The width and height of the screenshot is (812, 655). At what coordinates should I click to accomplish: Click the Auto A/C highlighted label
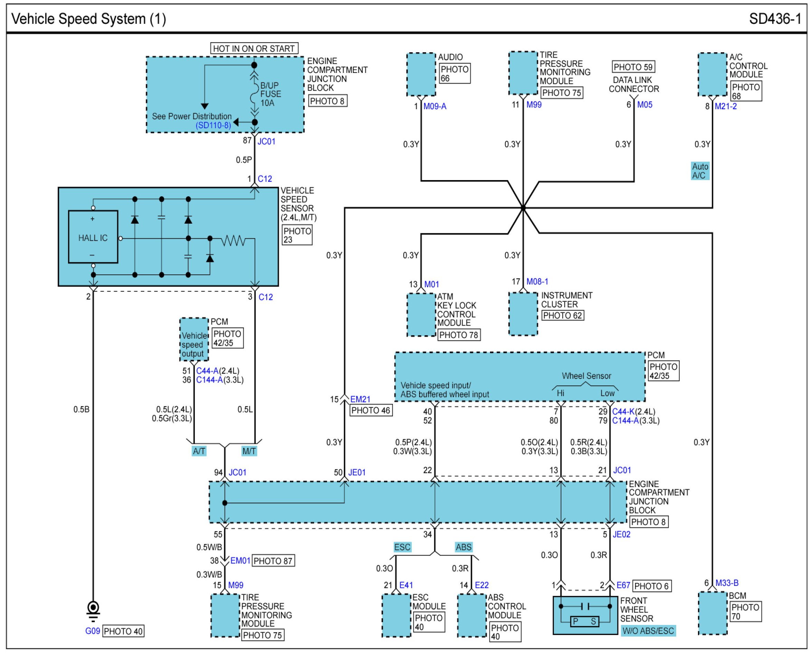(700, 171)
